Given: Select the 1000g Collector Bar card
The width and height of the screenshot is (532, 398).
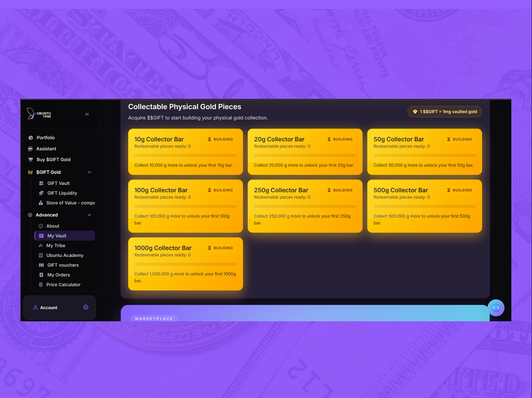Looking at the screenshot, I should (x=185, y=264).
